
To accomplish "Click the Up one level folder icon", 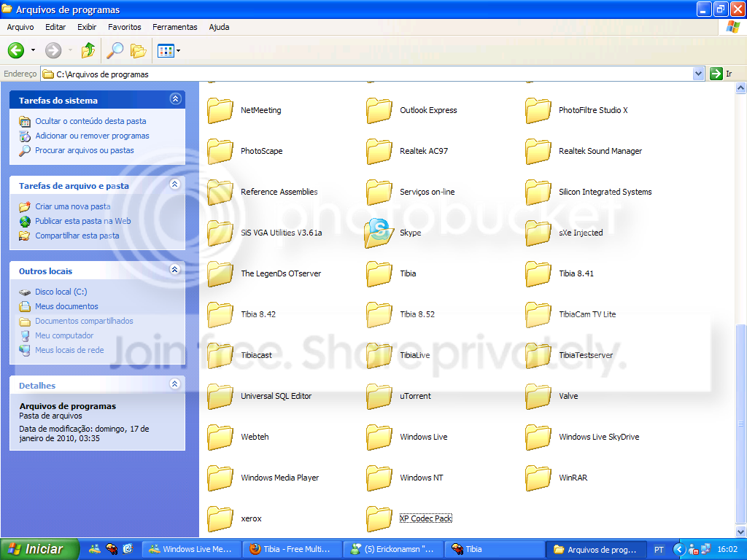I will tap(88, 50).
